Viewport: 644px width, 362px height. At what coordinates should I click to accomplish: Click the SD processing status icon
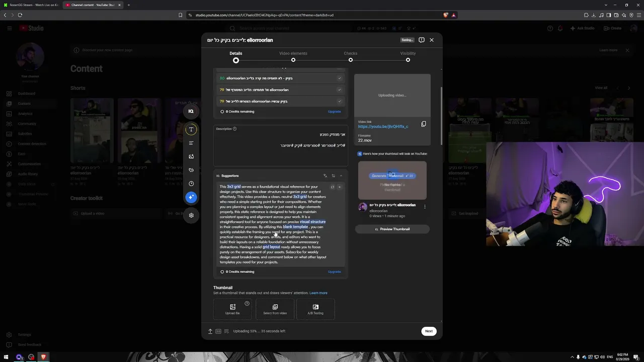pyautogui.click(x=218, y=331)
